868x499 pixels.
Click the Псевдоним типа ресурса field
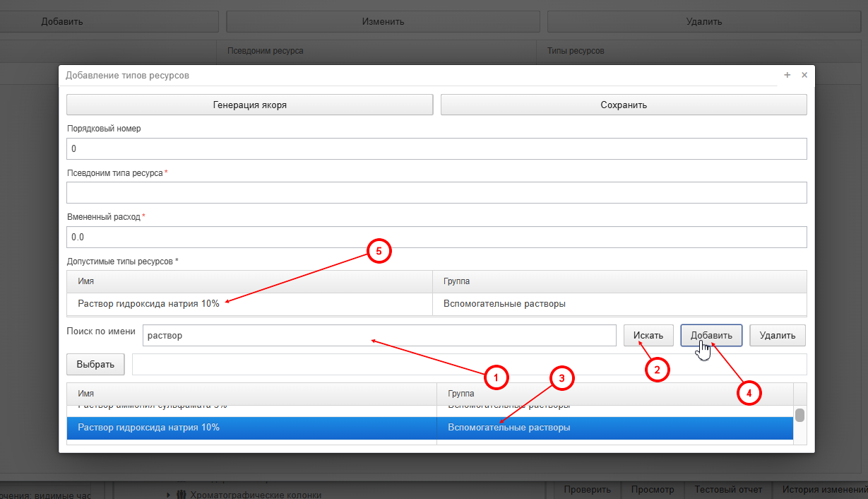point(436,192)
